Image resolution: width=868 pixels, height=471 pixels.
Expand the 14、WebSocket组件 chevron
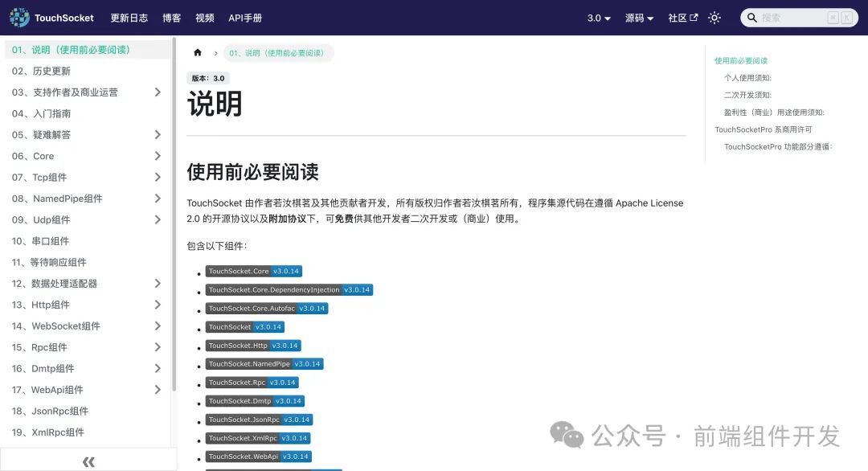click(x=158, y=326)
